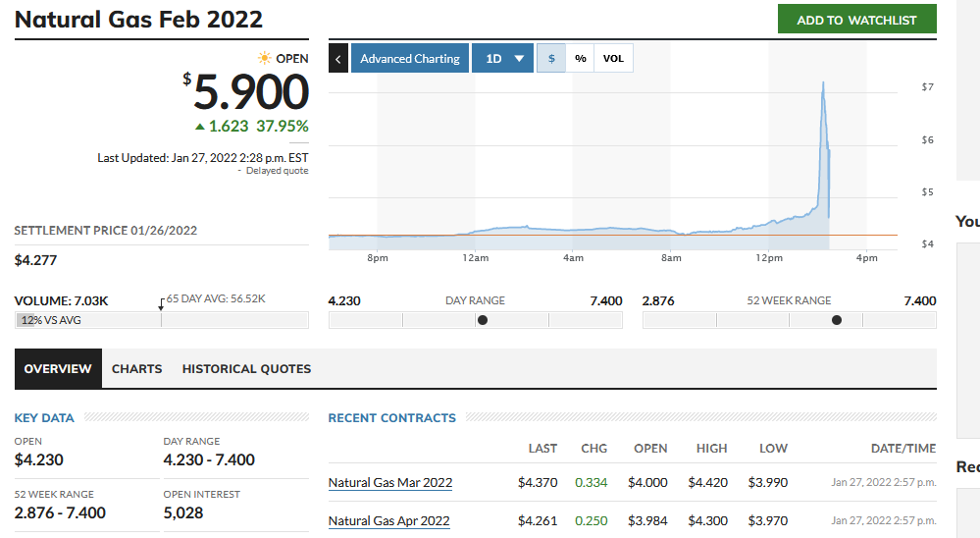Click the sun market-open icon

(x=265, y=58)
